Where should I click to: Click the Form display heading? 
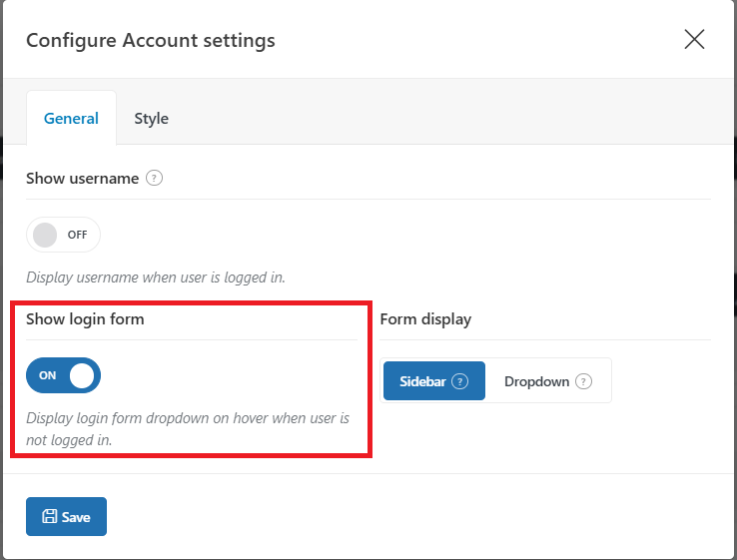(425, 319)
